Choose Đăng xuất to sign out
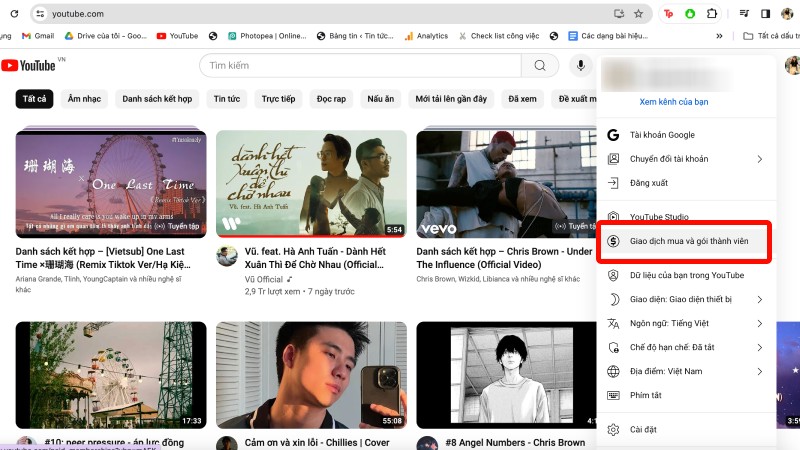This screenshot has width=800, height=450. pos(686,183)
